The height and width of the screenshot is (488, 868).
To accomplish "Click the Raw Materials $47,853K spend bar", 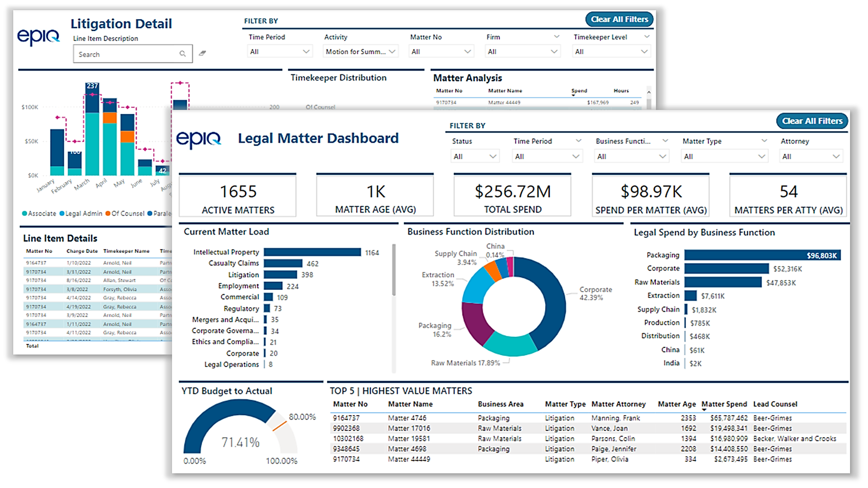I will (x=723, y=282).
